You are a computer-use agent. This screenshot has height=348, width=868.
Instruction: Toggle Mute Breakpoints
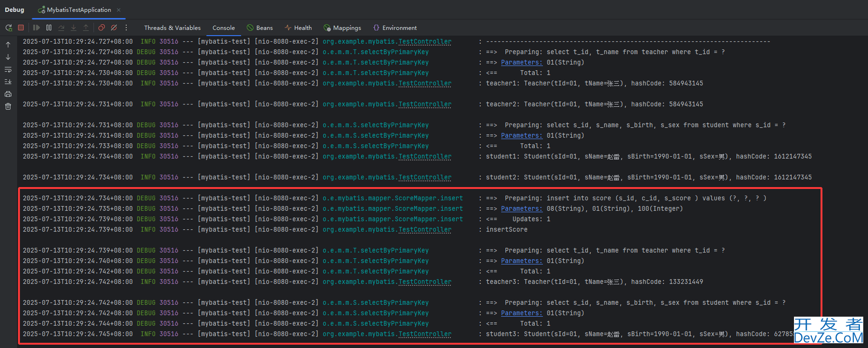coord(114,28)
